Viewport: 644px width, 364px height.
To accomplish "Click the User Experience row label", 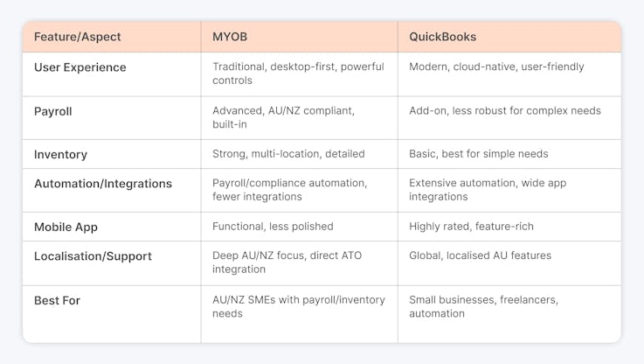I will point(80,67).
